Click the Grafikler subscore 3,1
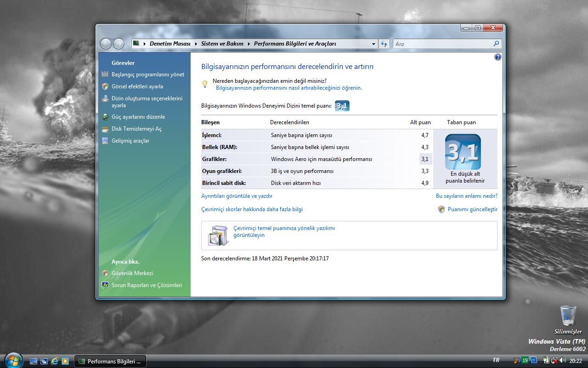 (x=425, y=159)
